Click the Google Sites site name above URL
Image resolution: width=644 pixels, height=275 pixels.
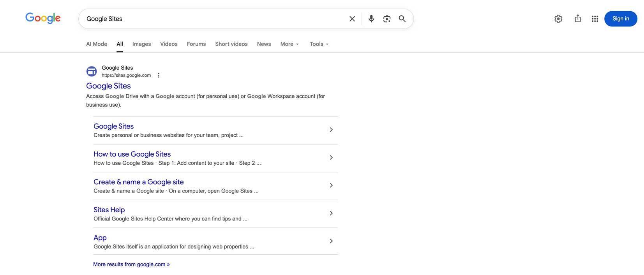[x=117, y=68]
